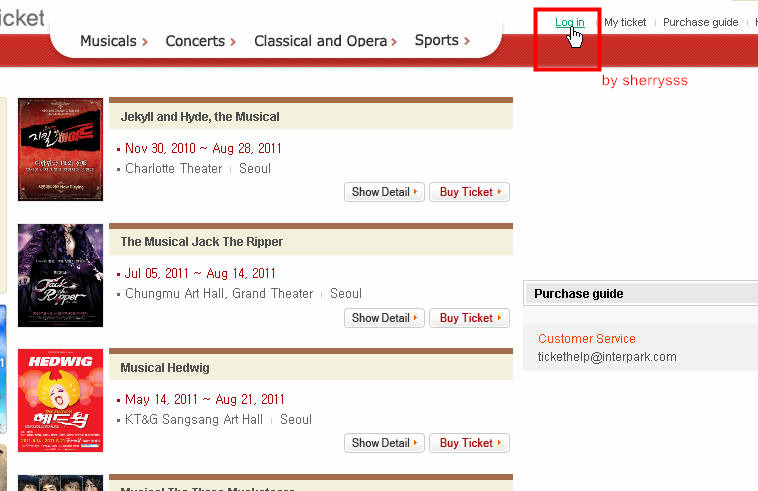This screenshot has width=758, height=491.
Task: Show Detail for Jekyll and Hyde
Action: point(384,192)
